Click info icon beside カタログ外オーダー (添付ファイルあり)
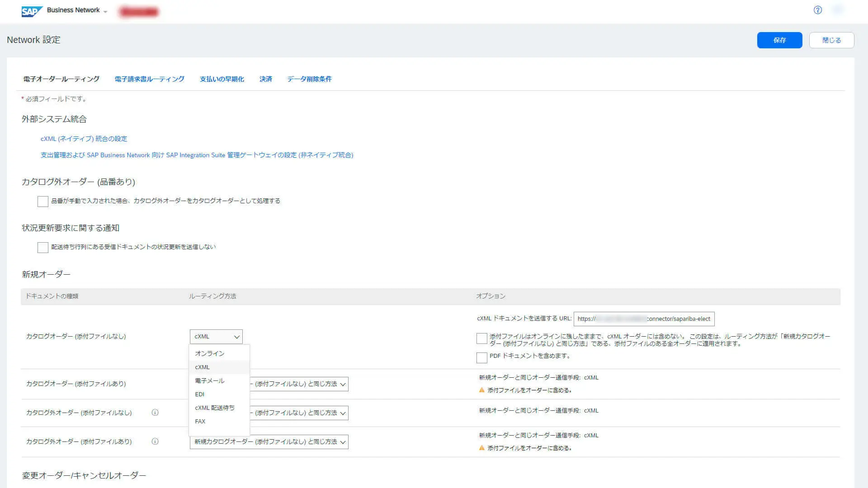 tap(155, 441)
